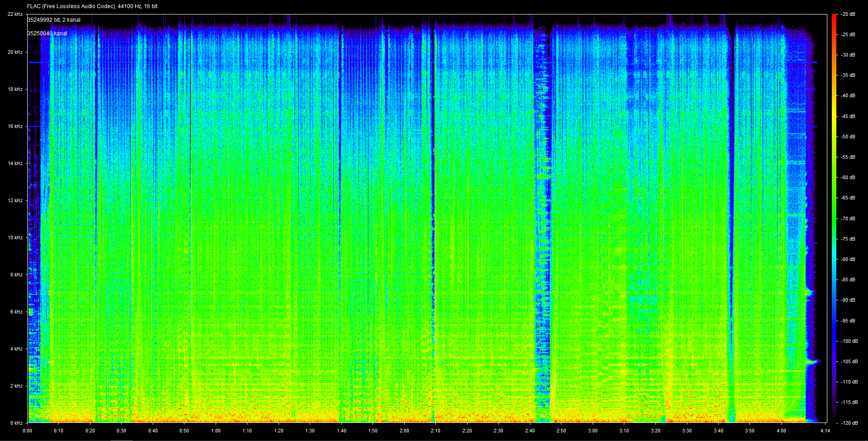The width and height of the screenshot is (868, 441).
Task: Click the -60 dB legend label
Action: coord(848,178)
